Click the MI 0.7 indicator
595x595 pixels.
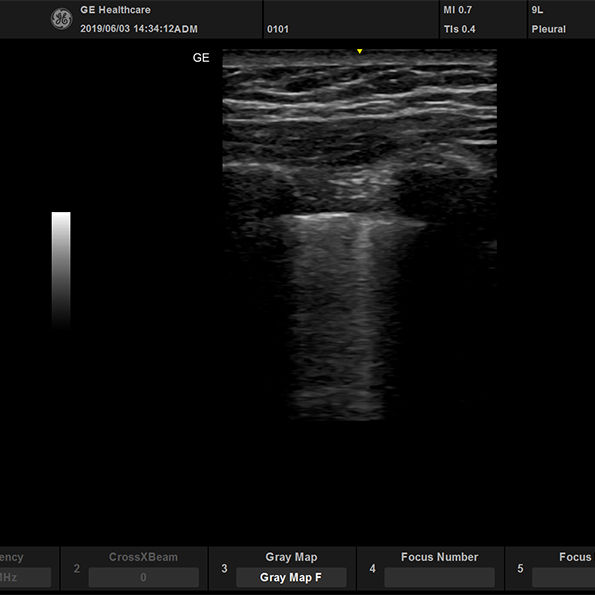458,10
